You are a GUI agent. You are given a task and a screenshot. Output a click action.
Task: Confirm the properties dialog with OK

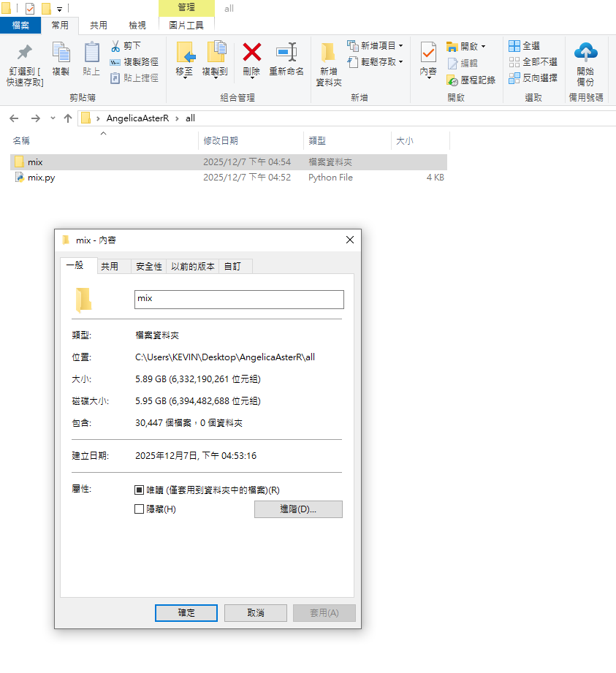[186, 613]
